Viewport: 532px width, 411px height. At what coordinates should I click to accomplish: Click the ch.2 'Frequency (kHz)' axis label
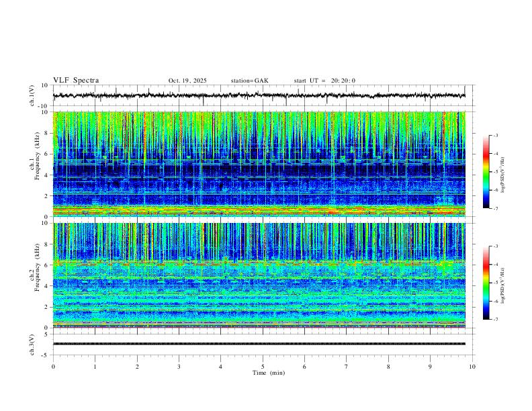tap(37, 267)
